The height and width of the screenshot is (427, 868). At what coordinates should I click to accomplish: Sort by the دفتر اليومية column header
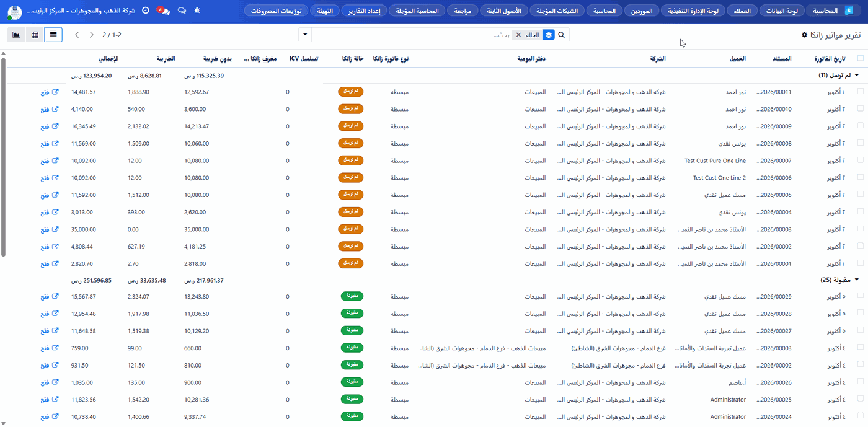(x=531, y=58)
